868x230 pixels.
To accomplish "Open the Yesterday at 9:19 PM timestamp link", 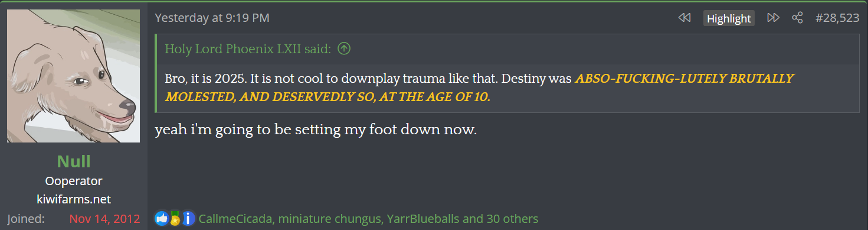I will click(212, 18).
